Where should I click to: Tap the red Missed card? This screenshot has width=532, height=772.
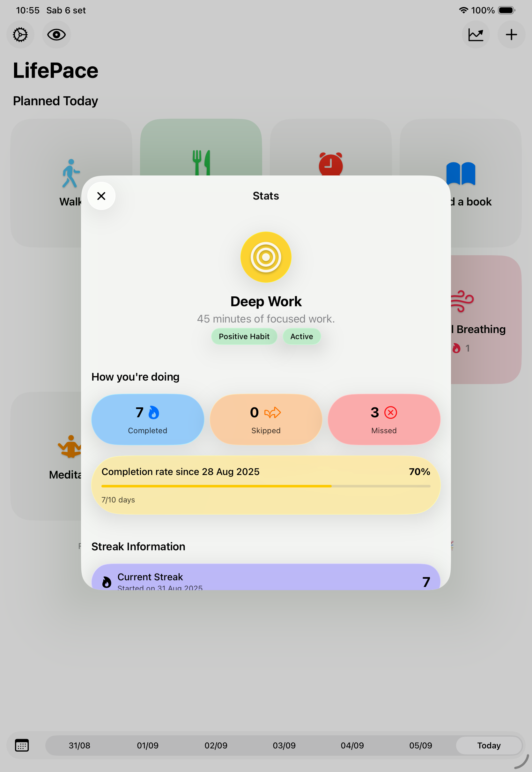point(384,419)
